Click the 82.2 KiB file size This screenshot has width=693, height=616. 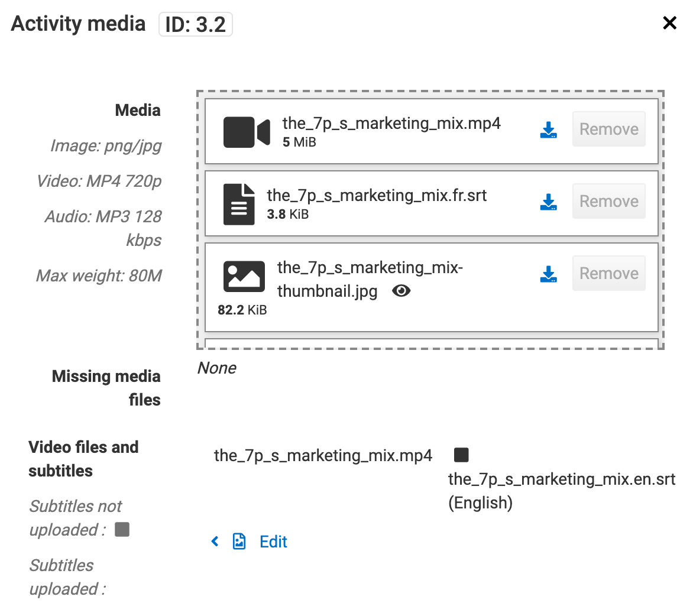coord(242,310)
